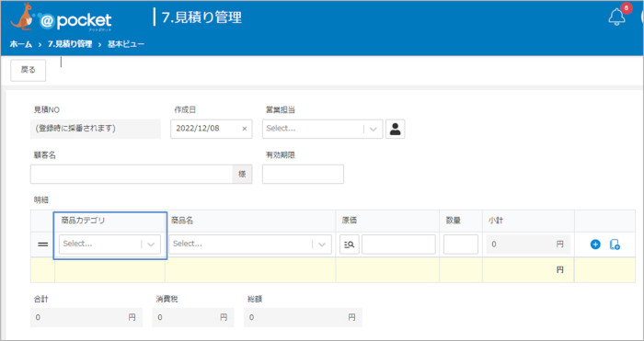Viewport: 644px width, 341px height.
Task: Focus the 原価 amount input
Action: click(398, 244)
